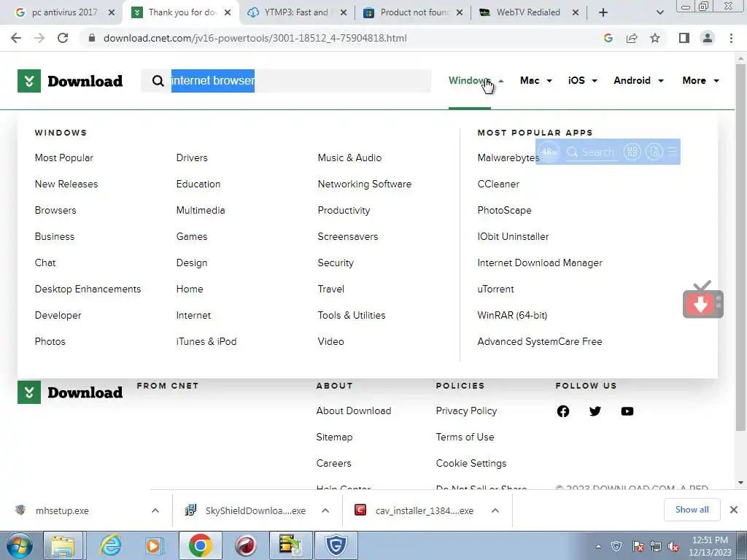Select Browsers in the Windows menu

click(55, 210)
